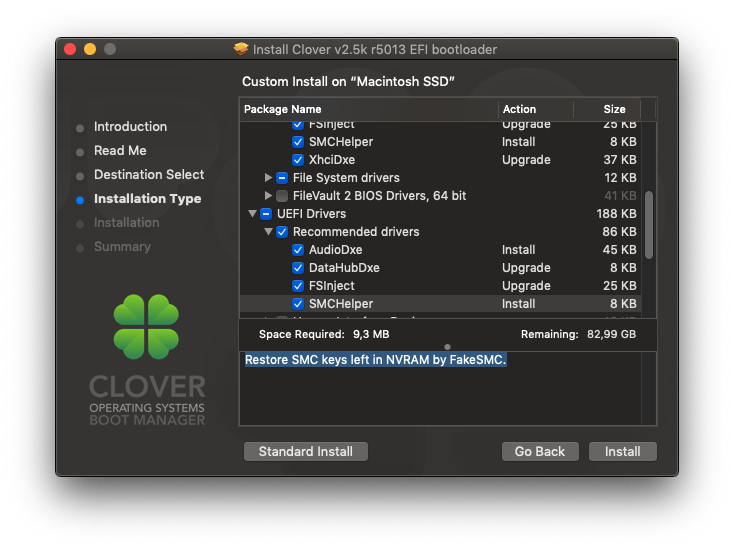The height and width of the screenshot is (550, 734).
Task: Toggle UEFI Drivers checkbox
Action: [266, 214]
